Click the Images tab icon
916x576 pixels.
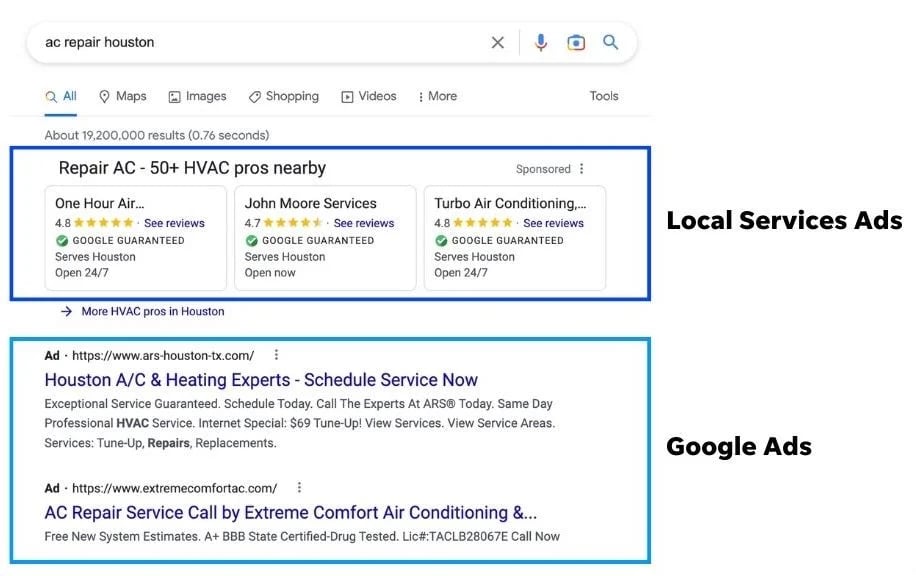click(172, 96)
